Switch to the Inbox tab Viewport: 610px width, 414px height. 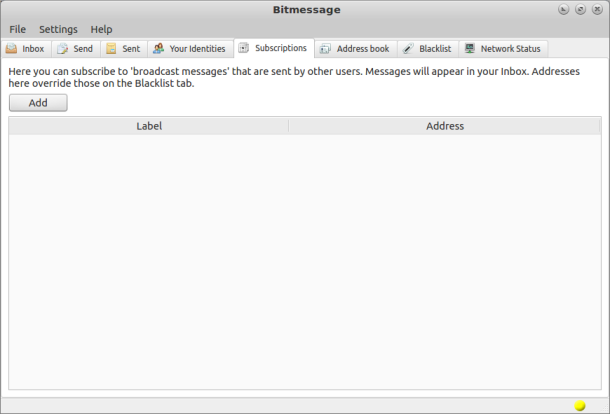tap(26, 49)
